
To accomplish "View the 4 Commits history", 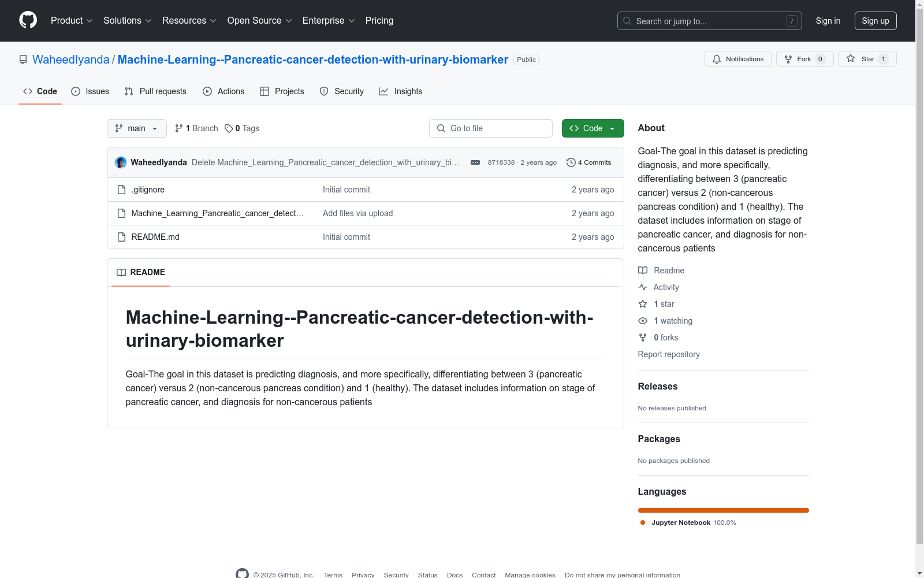I will pos(589,162).
